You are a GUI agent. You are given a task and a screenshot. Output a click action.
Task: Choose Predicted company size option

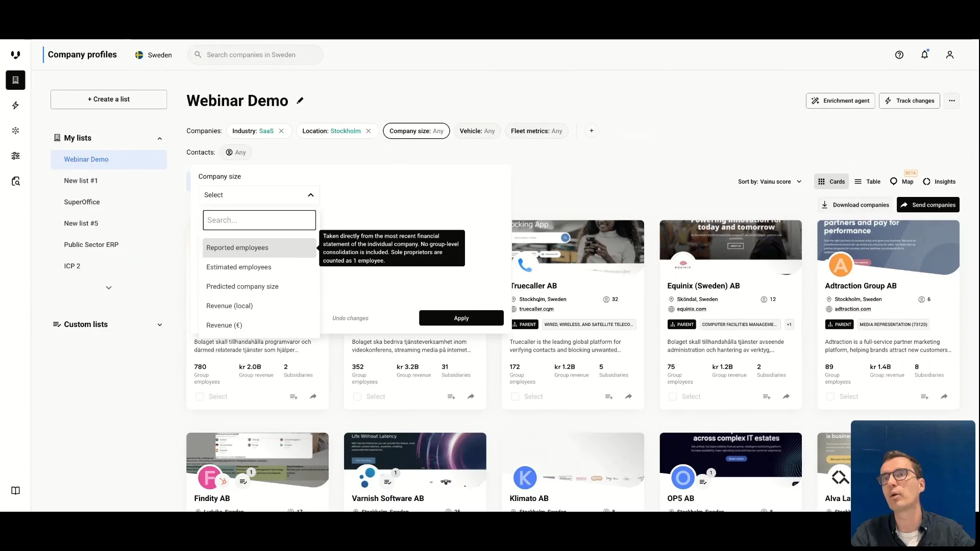[x=259, y=287]
